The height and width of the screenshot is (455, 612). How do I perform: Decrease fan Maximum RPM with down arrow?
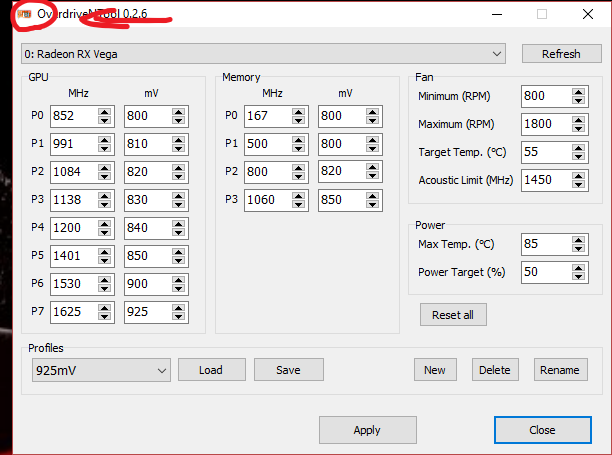[578, 129]
